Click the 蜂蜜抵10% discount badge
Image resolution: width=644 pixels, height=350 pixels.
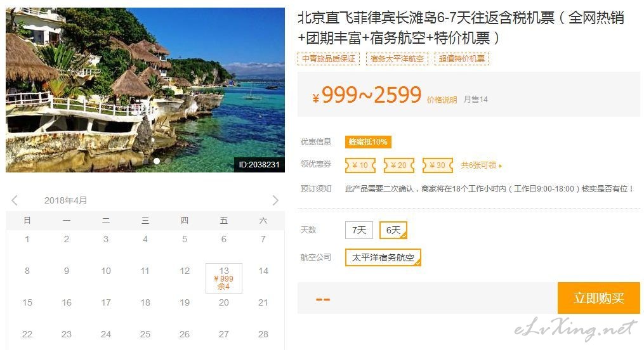pyautogui.click(x=368, y=142)
